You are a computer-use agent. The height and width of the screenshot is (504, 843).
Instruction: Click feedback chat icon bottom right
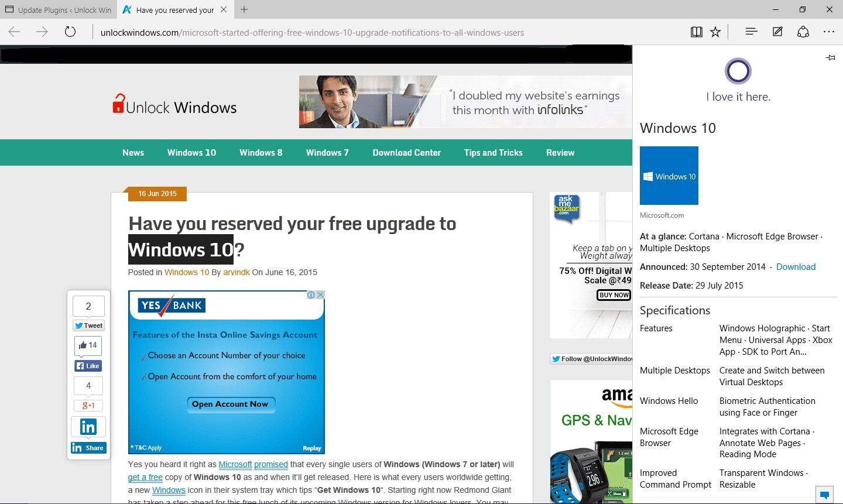point(824,495)
